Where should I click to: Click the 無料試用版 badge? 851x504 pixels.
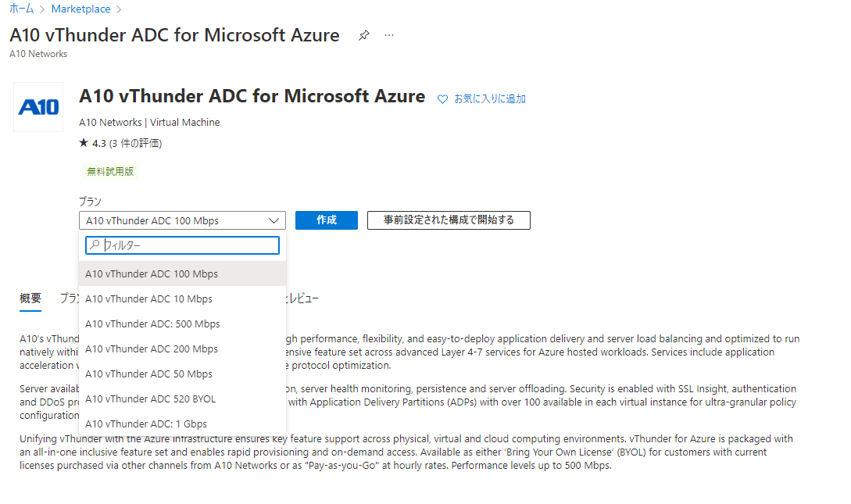coord(110,170)
